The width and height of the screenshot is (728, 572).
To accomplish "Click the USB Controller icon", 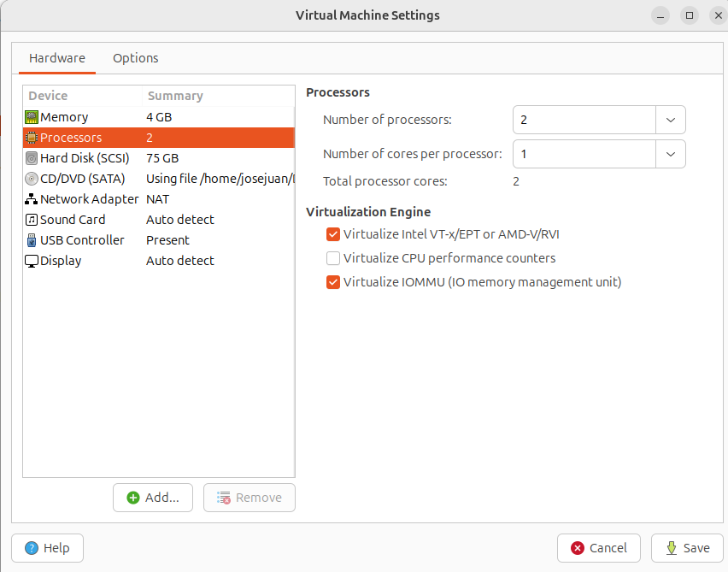I will [x=30, y=239].
